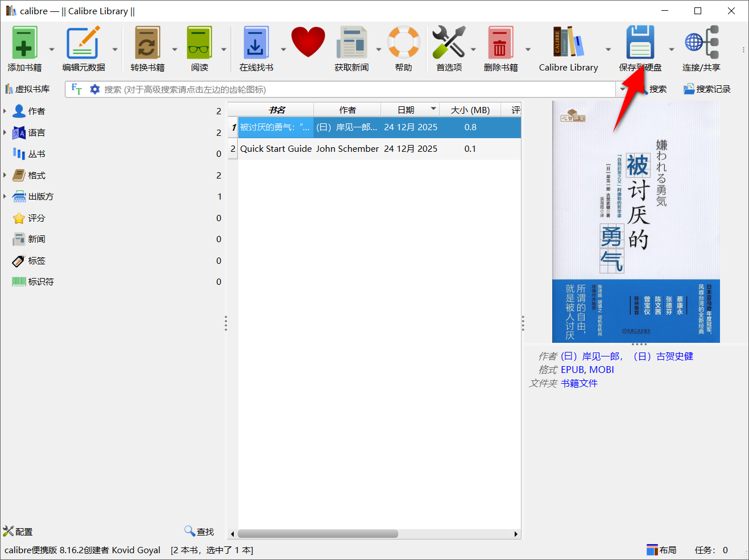This screenshot has width=749, height=560.
Task: Toggle the 布局 layout control
Action: click(x=661, y=549)
